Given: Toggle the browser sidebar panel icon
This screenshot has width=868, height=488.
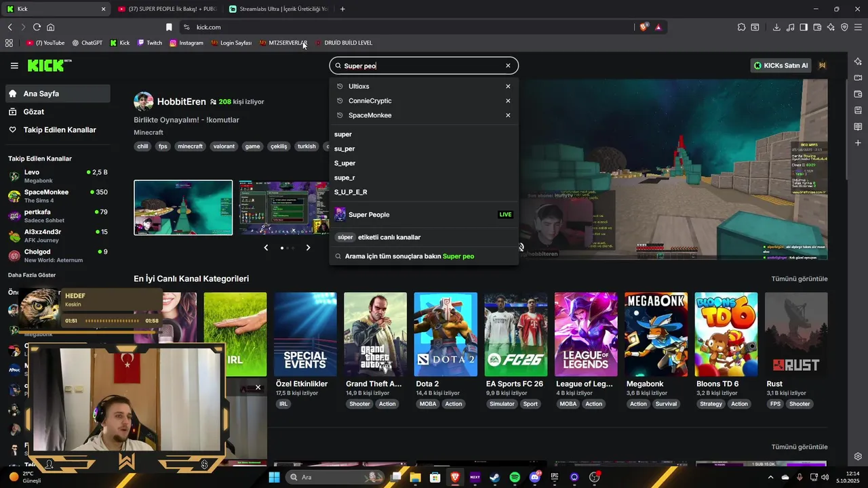Looking at the screenshot, I should tap(804, 27).
